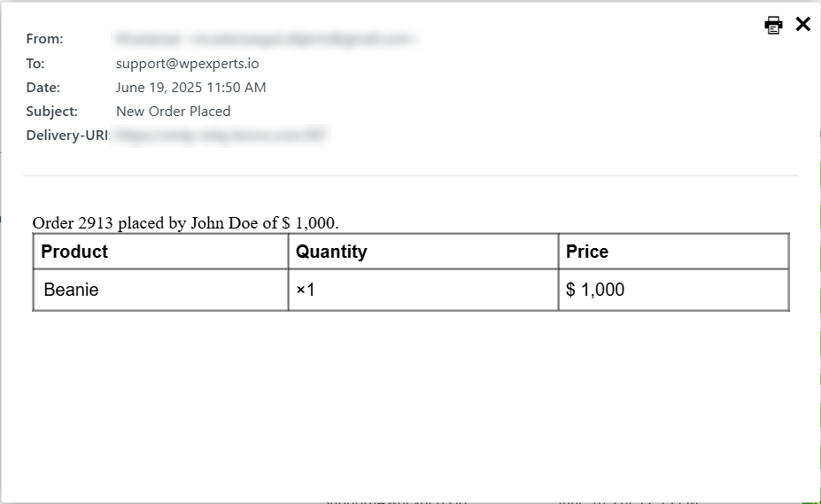821x504 pixels.
Task: Click the divider line below the email headers
Action: click(410, 175)
